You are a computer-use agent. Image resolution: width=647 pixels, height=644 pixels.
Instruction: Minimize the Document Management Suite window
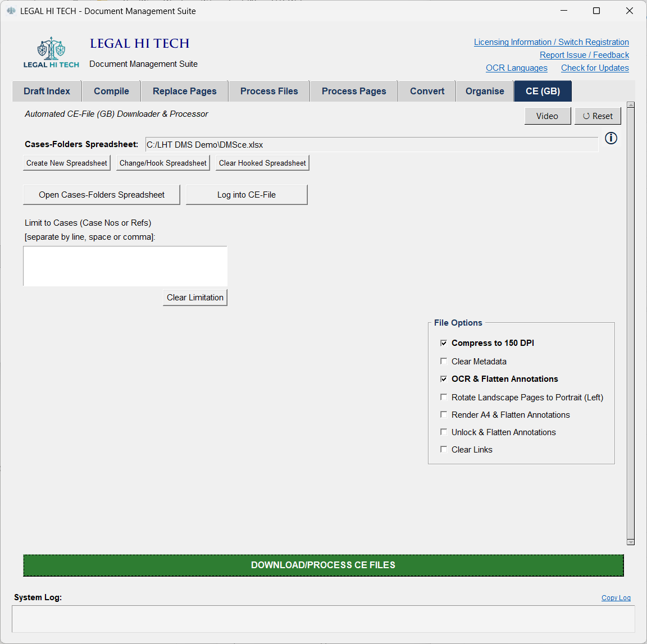pos(564,11)
